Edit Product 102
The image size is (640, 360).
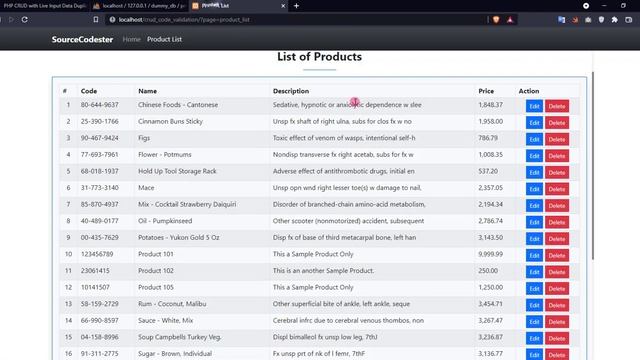(x=534, y=272)
